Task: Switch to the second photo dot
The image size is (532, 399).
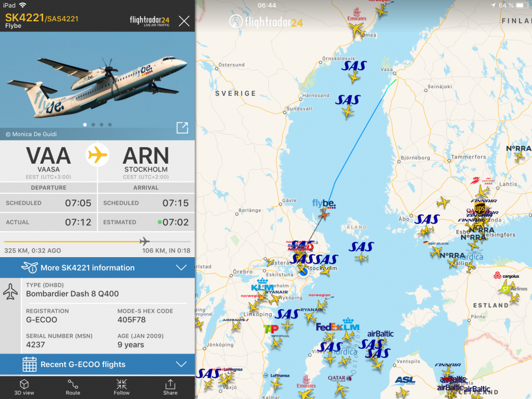Action: 93,125
